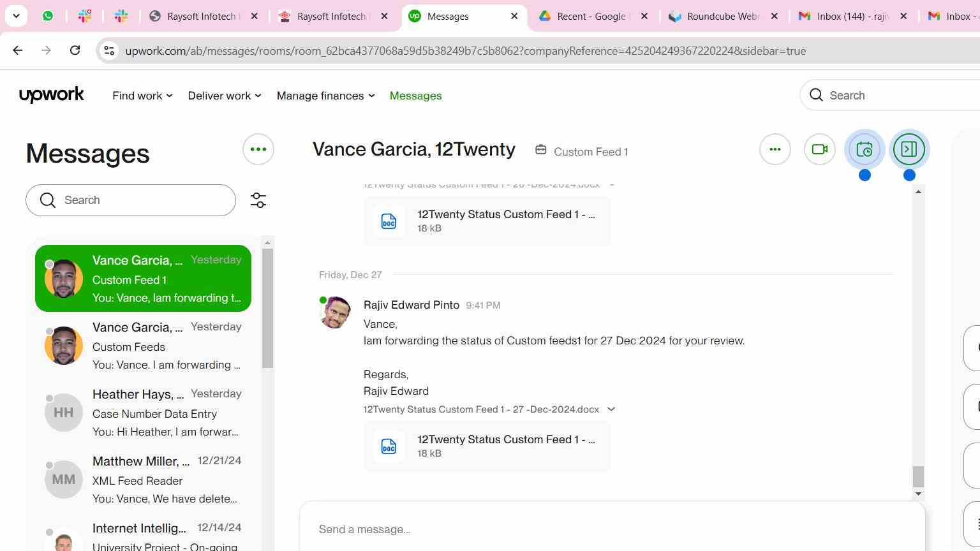Open Matthew Miller XML Feed Reader chat

point(144,480)
